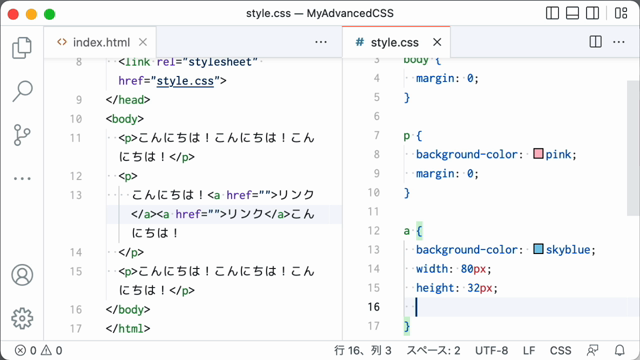Click the <body> opening tag line
Screen dimensions: 640x360
[x=124, y=119]
